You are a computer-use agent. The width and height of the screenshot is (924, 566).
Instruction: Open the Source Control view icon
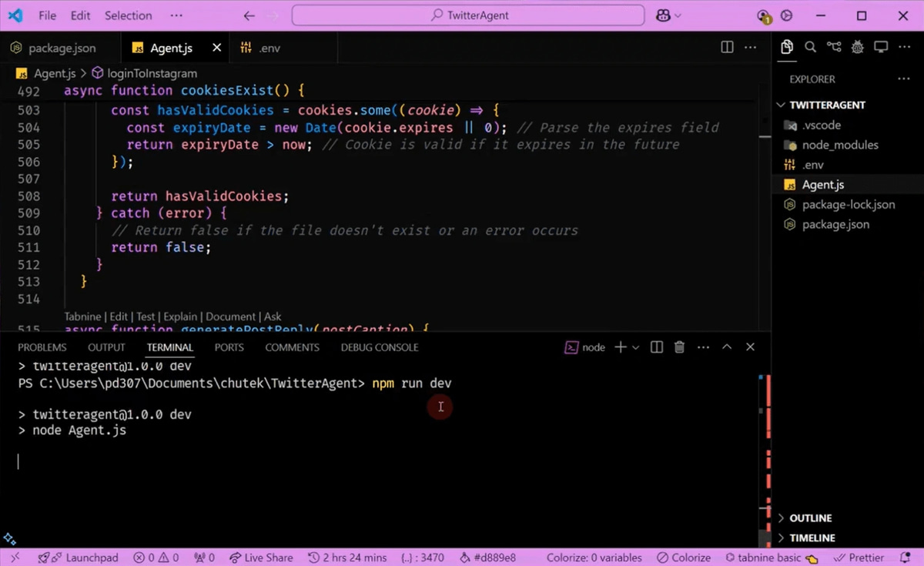pos(834,48)
